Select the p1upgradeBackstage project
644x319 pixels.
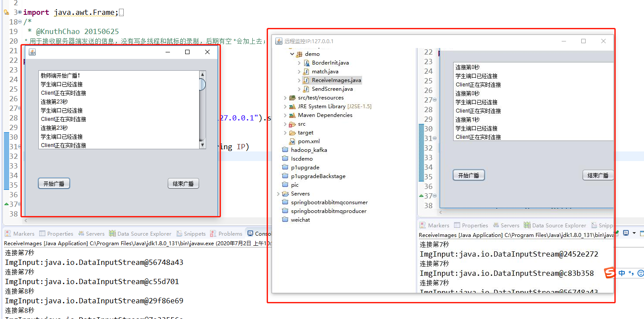[x=318, y=176]
